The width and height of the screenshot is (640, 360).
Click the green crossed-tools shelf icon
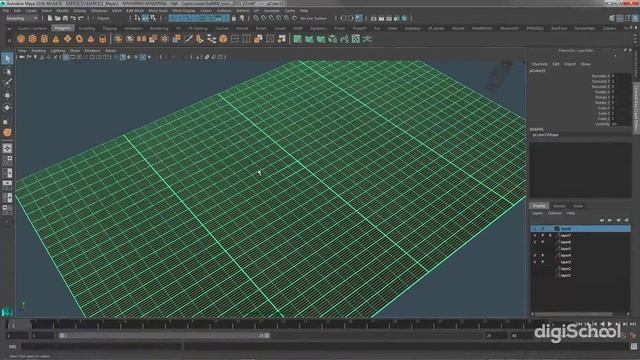coord(367,39)
